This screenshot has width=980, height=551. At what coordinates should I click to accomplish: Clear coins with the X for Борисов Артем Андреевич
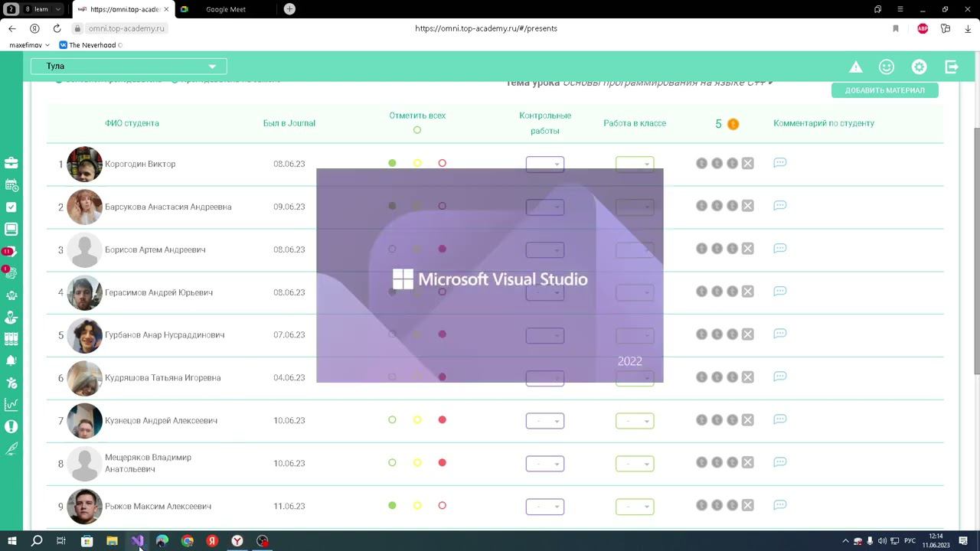(x=748, y=249)
